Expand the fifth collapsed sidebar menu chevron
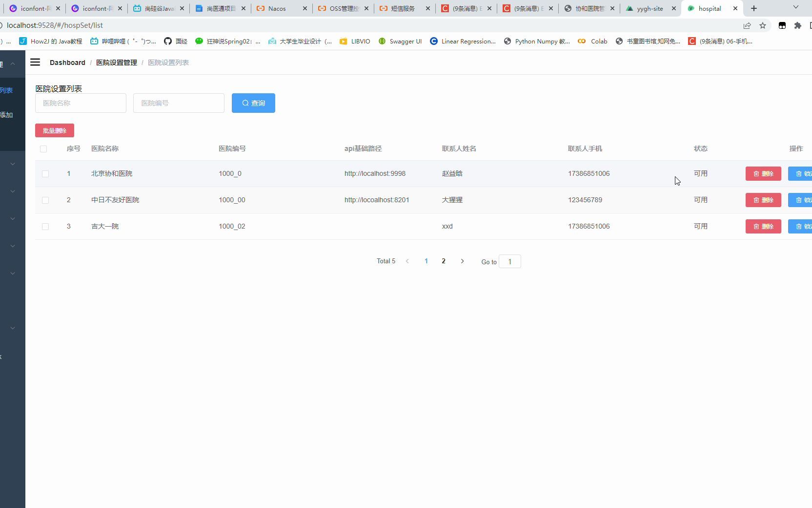Viewport: 812px width, 508px height. coord(13,246)
